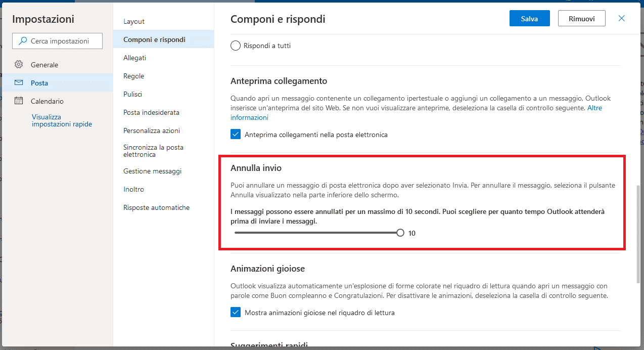
Task: Close the settings panel with X
Action: (622, 19)
